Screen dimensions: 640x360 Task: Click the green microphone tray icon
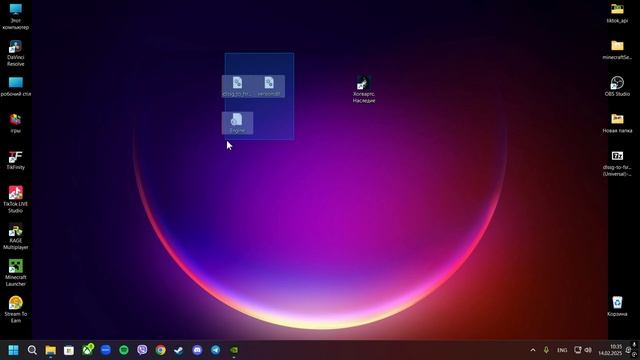pyautogui.click(x=546, y=350)
